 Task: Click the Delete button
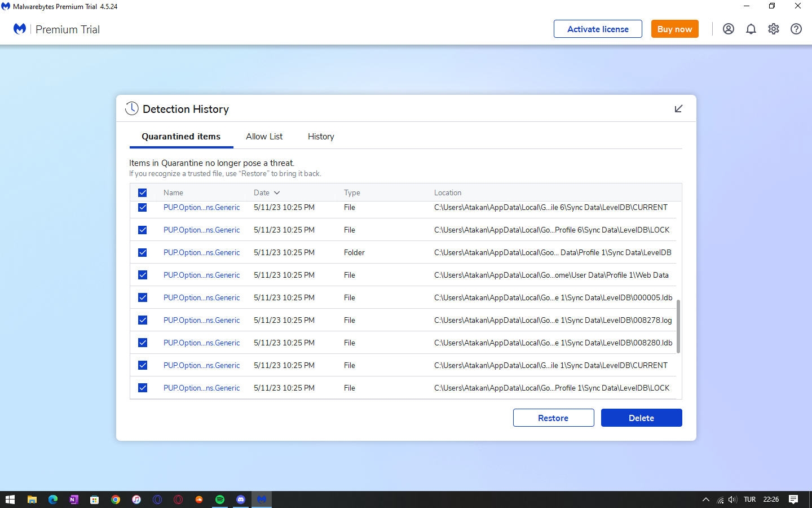pos(641,418)
